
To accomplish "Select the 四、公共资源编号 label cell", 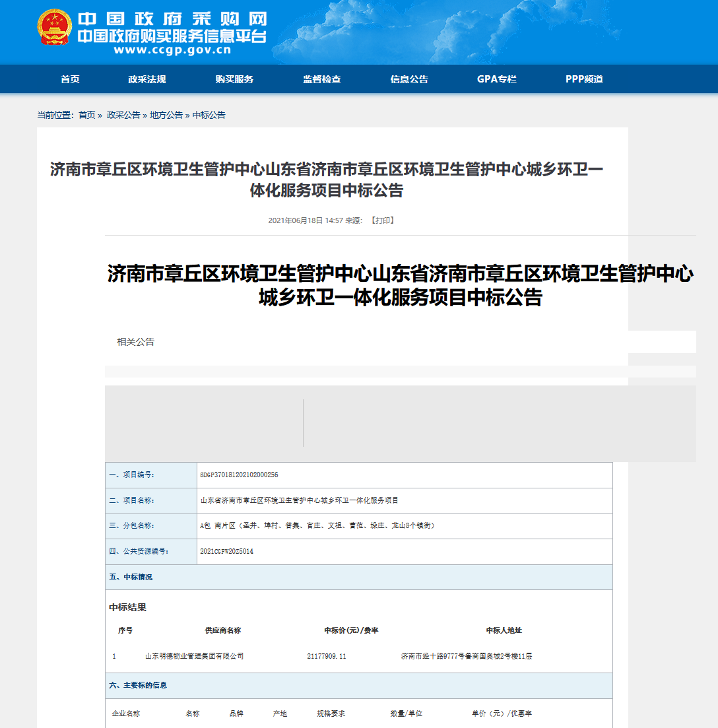I will click(x=151, y=552).
